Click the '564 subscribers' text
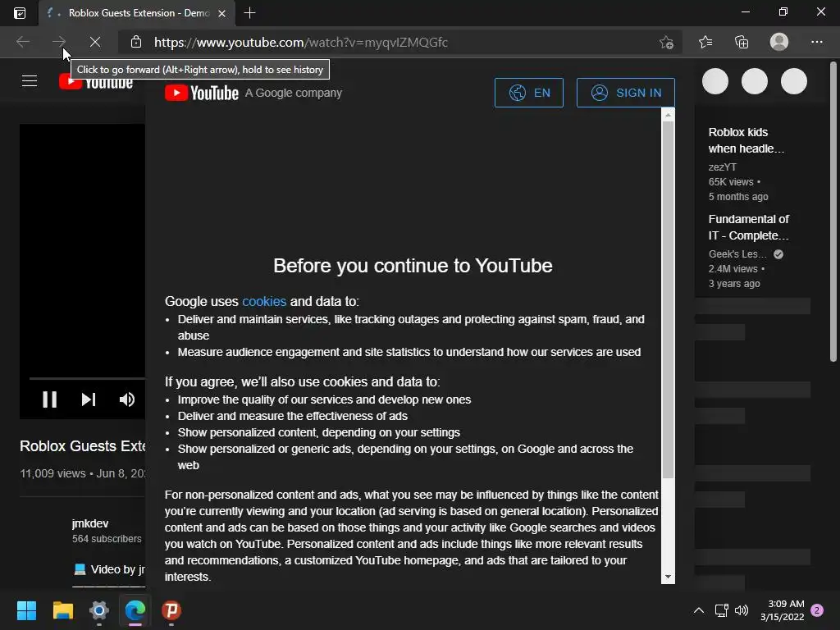Viewport: 840px width, 630px height. (107, 539)
